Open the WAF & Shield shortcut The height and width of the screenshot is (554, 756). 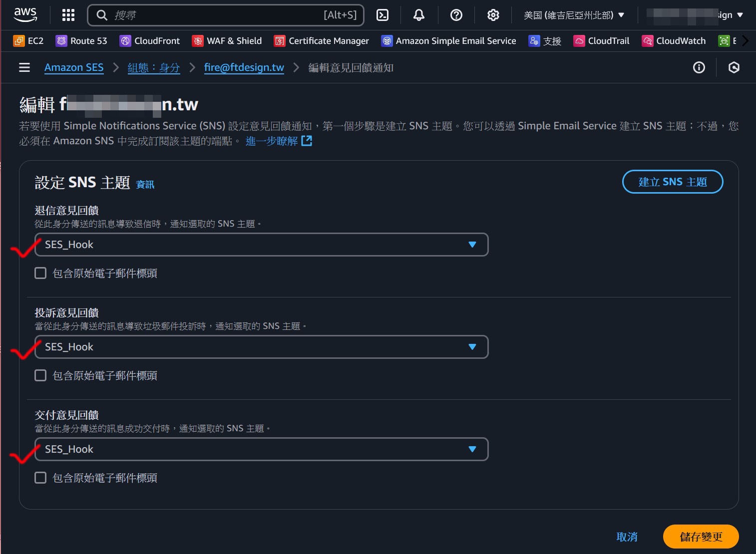pyautogui.click(x=227, y=41)
